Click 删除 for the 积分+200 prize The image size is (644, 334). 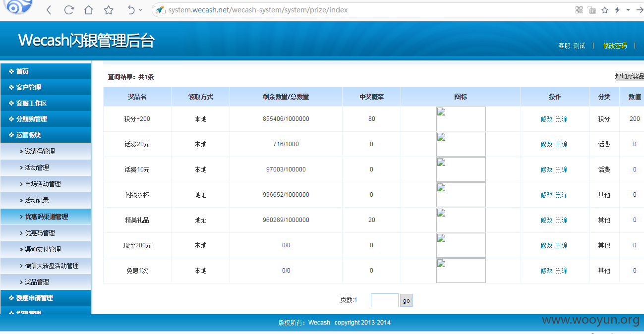coord(561,119)
